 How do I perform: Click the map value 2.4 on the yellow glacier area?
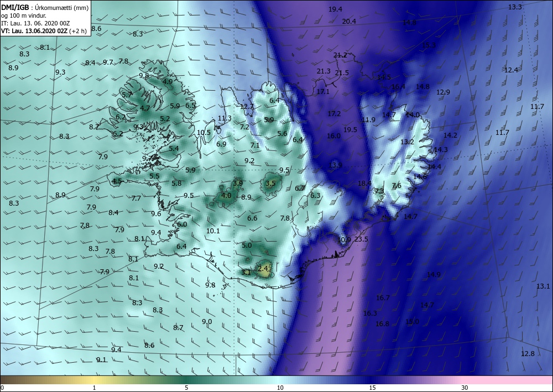point(263,268)
